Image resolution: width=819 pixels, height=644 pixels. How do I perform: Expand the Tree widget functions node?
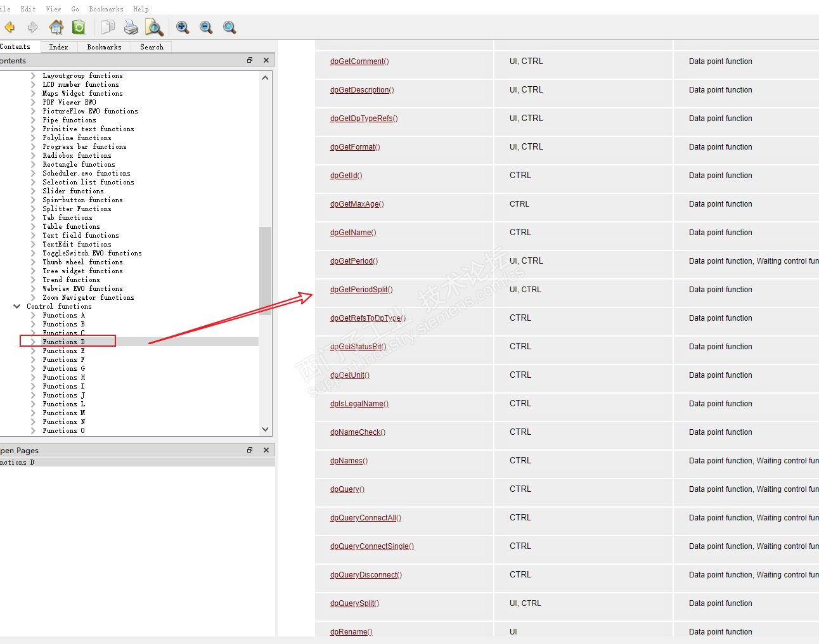click(x=33, y=271)
